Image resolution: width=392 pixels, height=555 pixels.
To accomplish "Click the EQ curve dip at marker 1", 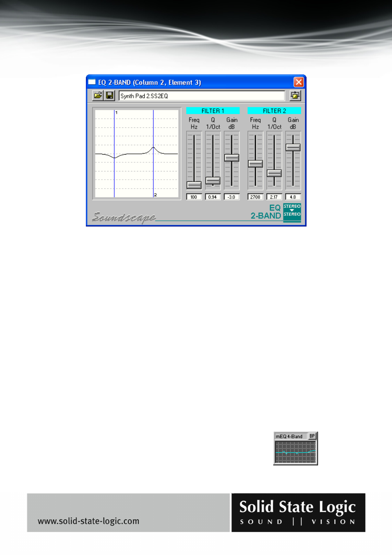I will [114, 157].
